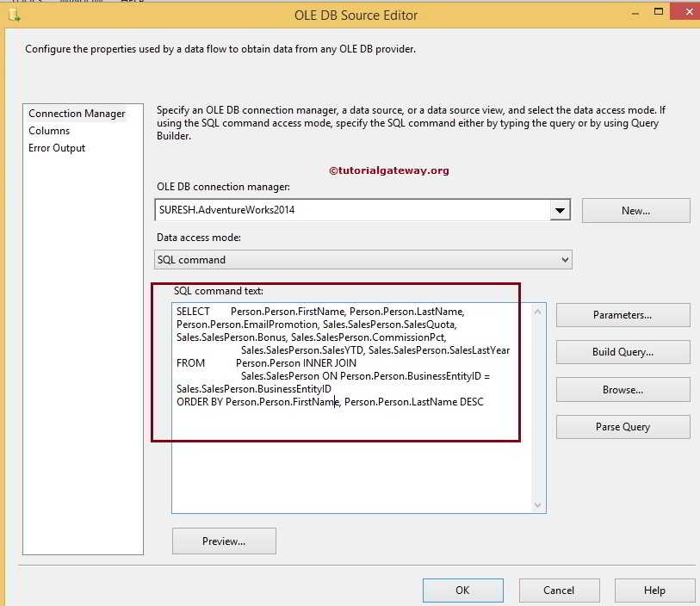Click the OLE DB Source icon in title bar

pos(15,15)
